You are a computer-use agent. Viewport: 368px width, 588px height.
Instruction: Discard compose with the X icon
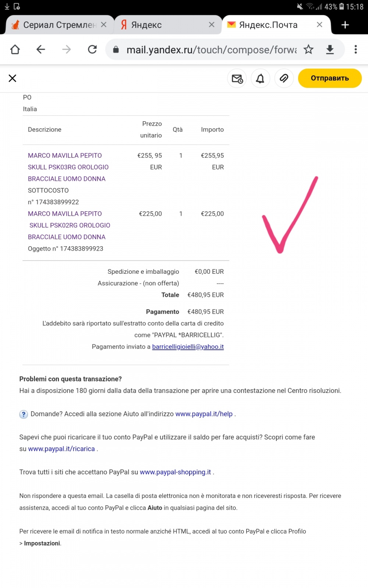tap(13, 78)
